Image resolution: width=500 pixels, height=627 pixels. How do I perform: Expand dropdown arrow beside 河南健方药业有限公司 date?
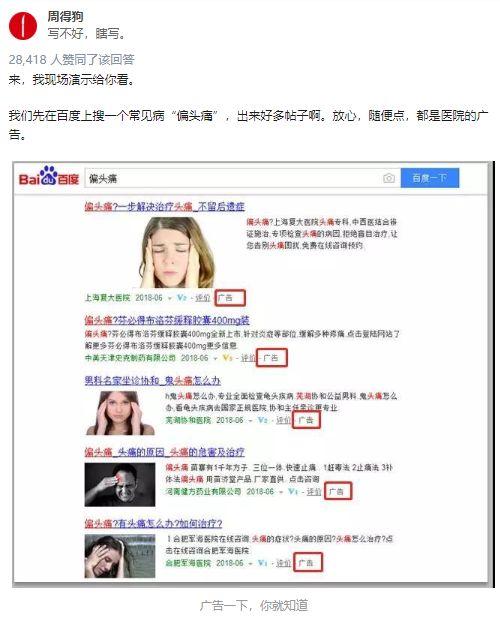coord(281,492)
